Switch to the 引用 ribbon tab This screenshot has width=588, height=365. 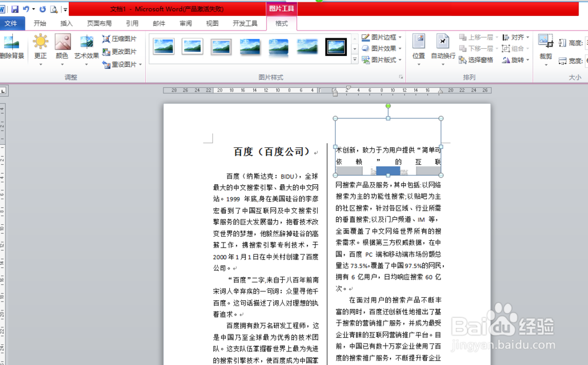[132, 24]
